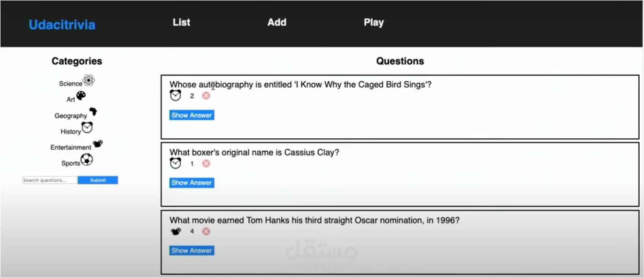Viewport: 644px width, 278px height.
Task: Open the Play section
Action: (x=374, y=22)
